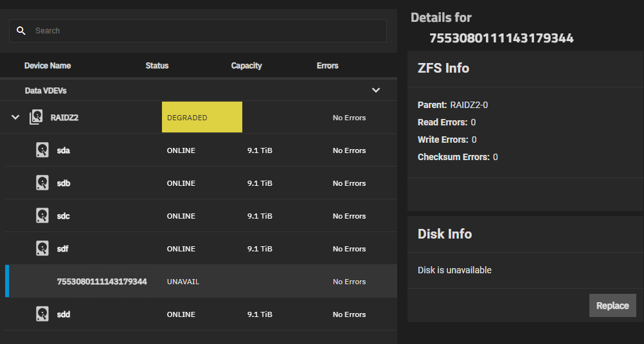
Task: Click sdb's ONLINE status
Action: (x=181, y=183)
